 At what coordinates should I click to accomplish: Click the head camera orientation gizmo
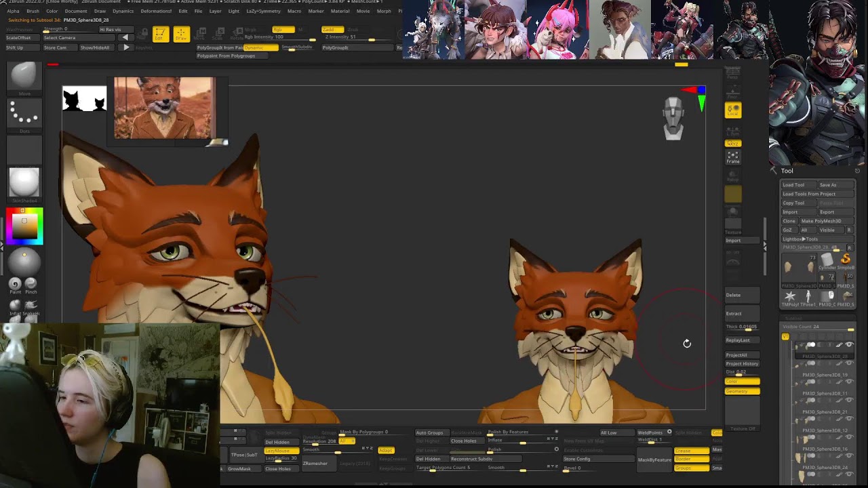pyautogui.click(x=673, y=119)
